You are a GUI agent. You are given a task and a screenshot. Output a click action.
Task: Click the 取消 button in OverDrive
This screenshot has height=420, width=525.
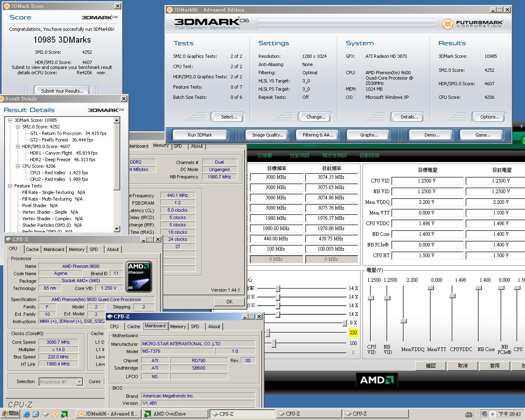point(463,366)
